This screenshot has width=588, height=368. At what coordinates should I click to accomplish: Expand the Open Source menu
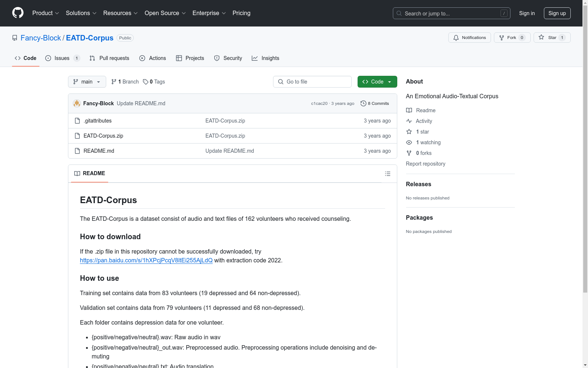click(165, 13)
